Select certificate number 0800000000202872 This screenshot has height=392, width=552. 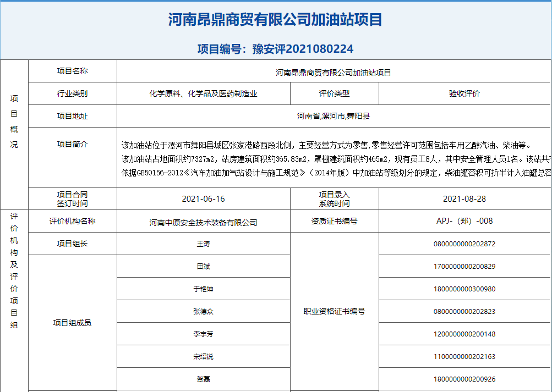tap(464, 244)
